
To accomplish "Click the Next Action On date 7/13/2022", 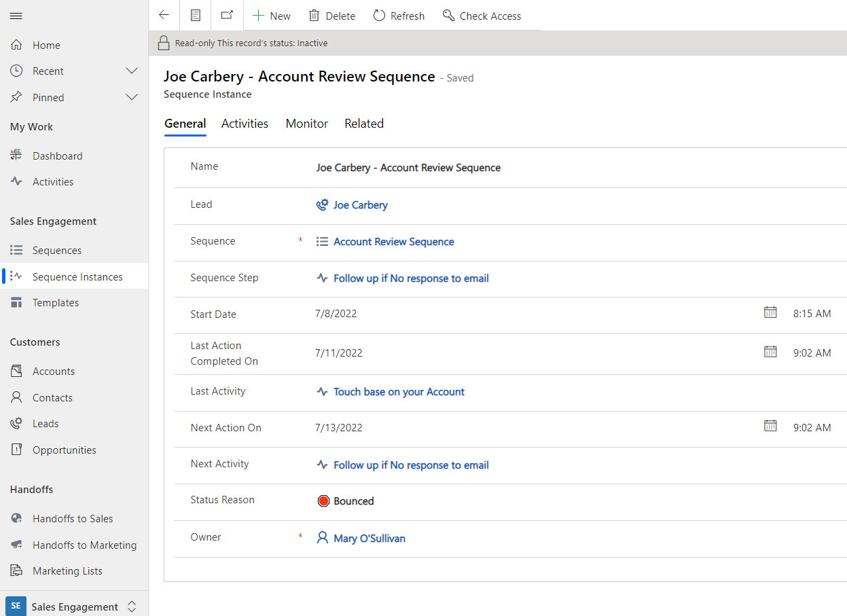I will pos(338,428).
